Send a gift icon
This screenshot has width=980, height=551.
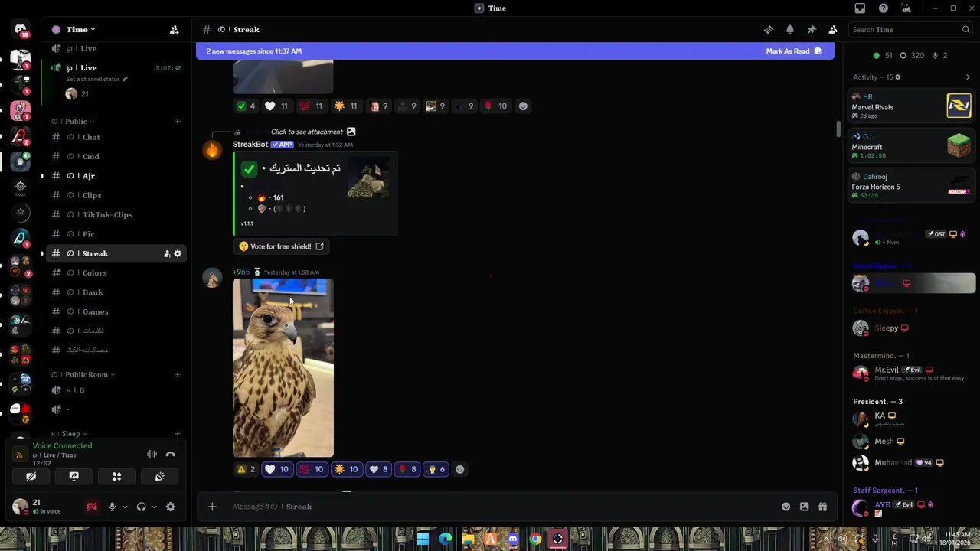tap(822, 507)
